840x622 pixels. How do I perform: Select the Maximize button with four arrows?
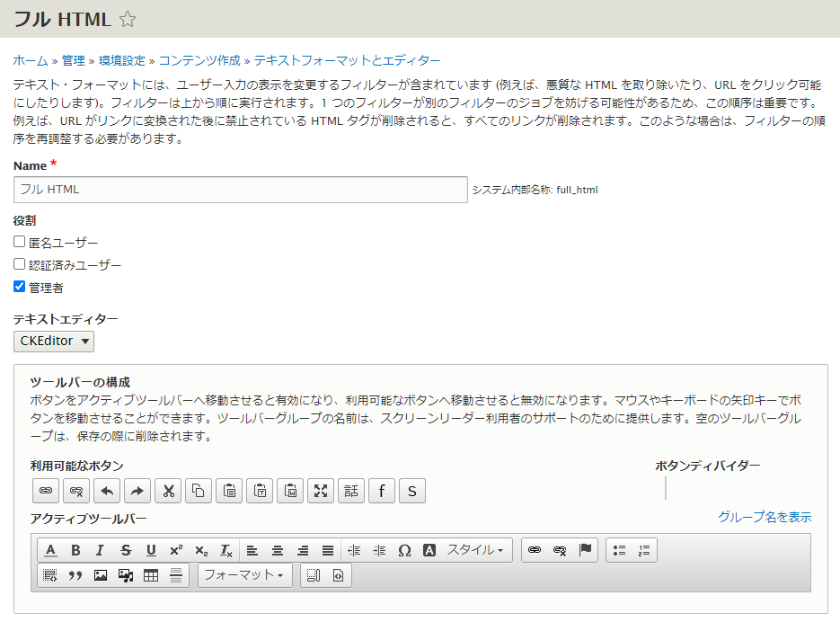click(321, 491)
